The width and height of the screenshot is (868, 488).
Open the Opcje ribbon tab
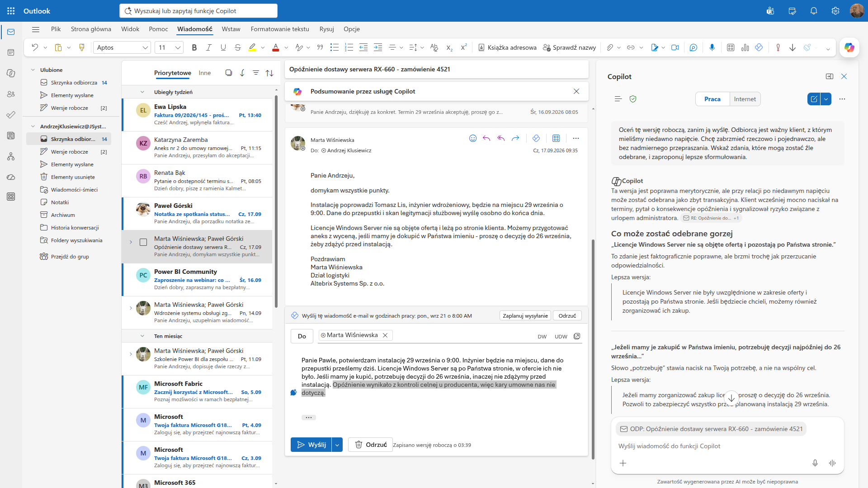pos(352,29)
